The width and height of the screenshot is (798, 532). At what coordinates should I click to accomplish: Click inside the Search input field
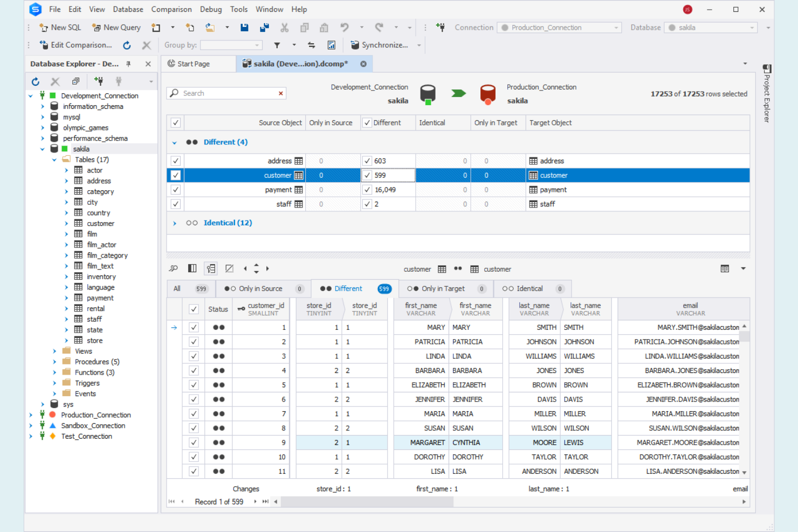[x=226, y=93]
